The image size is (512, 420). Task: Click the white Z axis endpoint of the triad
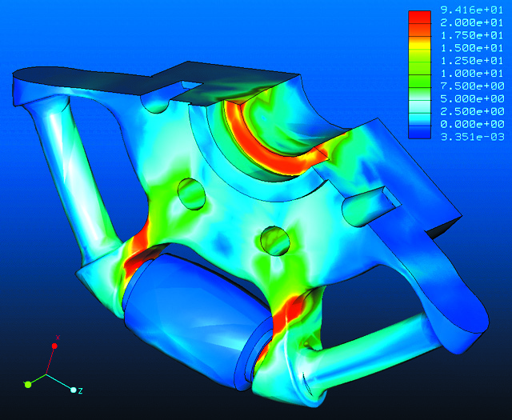tap(74, 390)
